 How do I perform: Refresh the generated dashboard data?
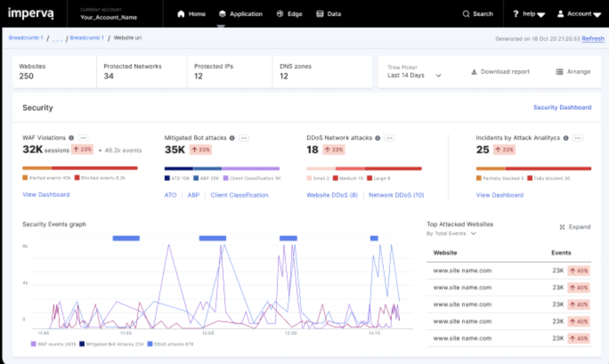(x=593, y=39)
